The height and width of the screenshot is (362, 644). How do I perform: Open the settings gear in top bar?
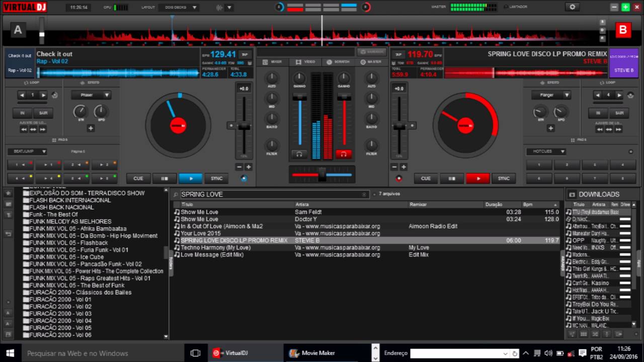point(572,7)
